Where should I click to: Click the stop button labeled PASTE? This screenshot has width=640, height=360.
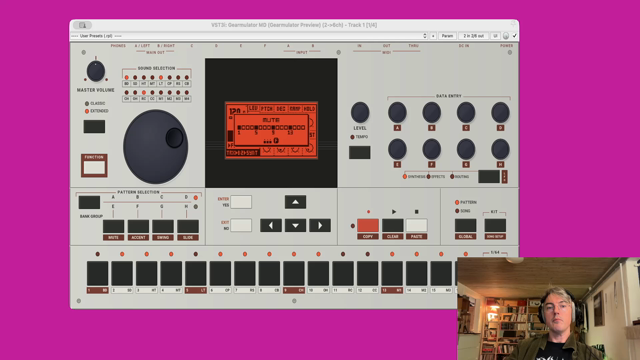coord(416,225)
